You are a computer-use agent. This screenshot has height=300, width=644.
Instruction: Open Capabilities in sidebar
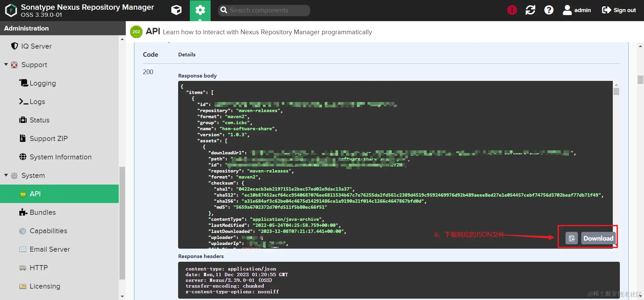tap(48, 231)
